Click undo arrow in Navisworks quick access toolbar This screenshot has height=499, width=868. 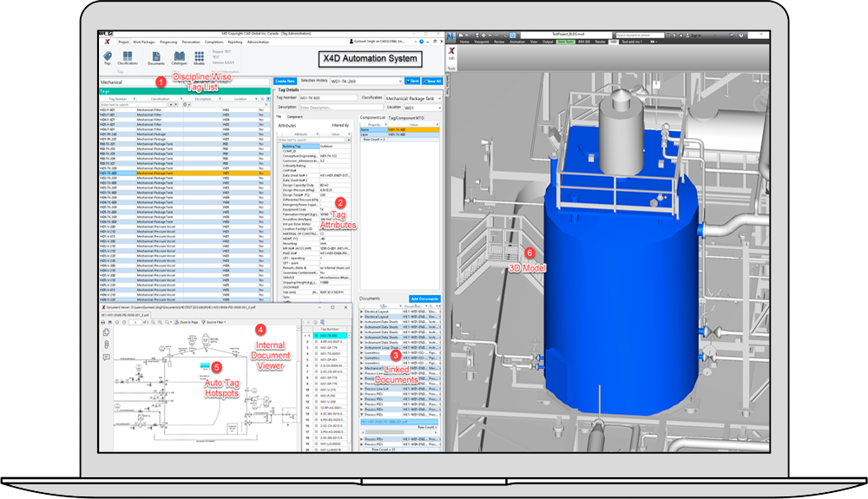(490, 35)
